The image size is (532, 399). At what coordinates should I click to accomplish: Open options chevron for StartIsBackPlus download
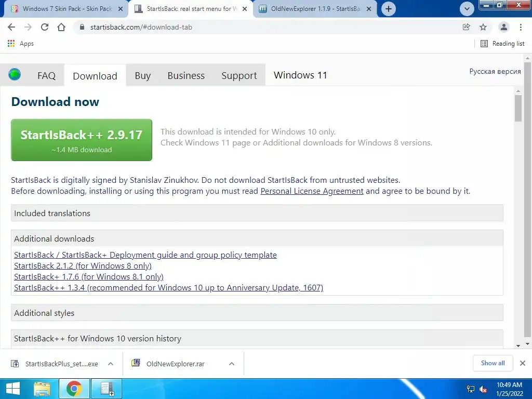pos(110,364)
